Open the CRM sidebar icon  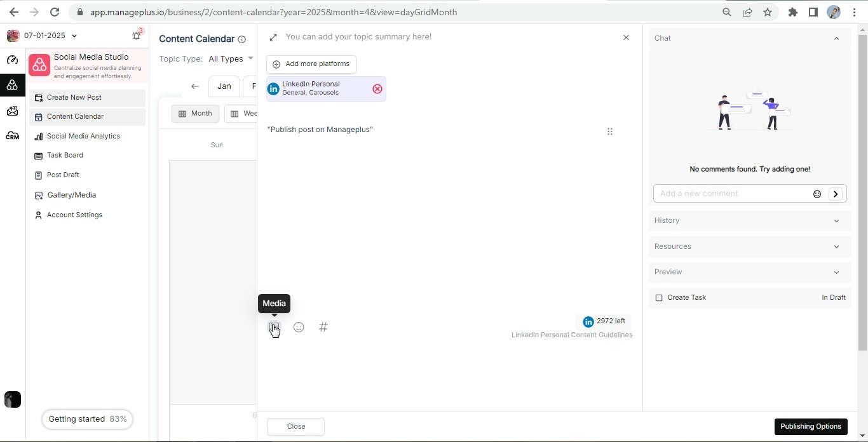tap(13, 136)
